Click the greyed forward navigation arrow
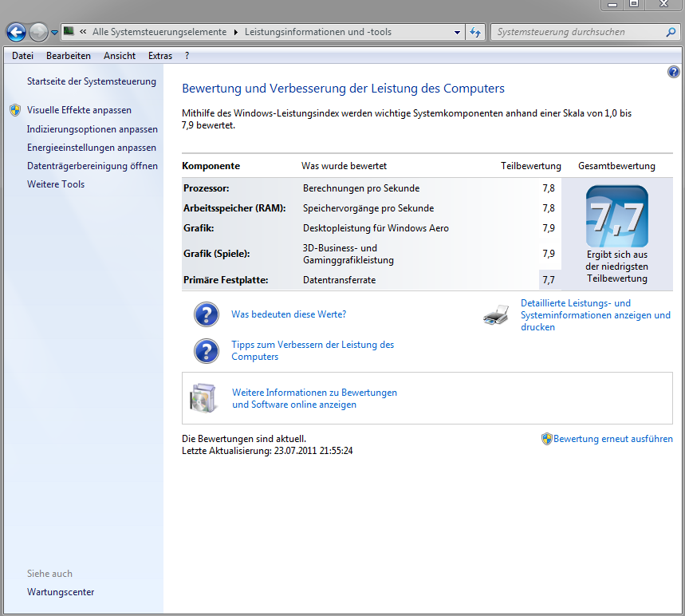Image resolution: width=685 pixels, height=616 pixels. [x=38, y=33]
